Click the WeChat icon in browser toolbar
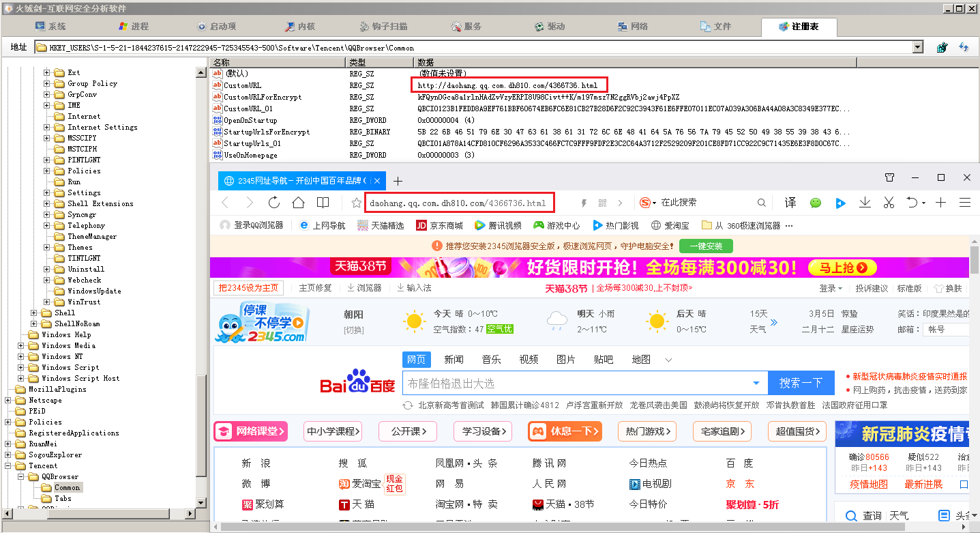This screenshot has width=980, height=533. [x=816, y=203]
